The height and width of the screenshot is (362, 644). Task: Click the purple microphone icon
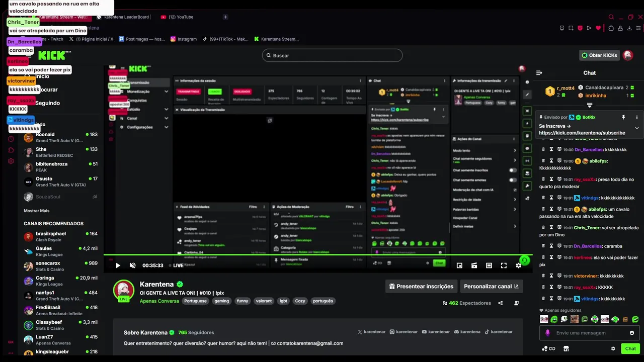[547, 333]
